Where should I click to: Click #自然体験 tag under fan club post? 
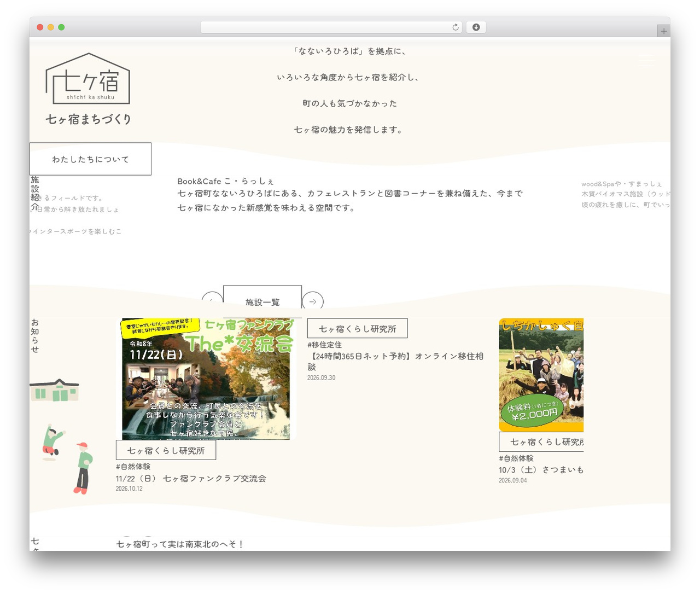pos(133,467)
